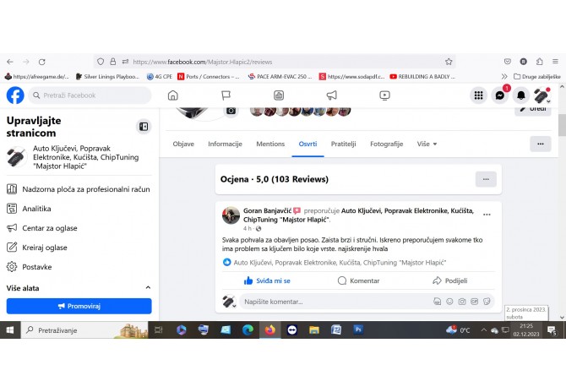Open the Professional dashboard chart icon
The width and height of the screenshot is (566, 392).
pyautogui.click(x=279, y=95)
